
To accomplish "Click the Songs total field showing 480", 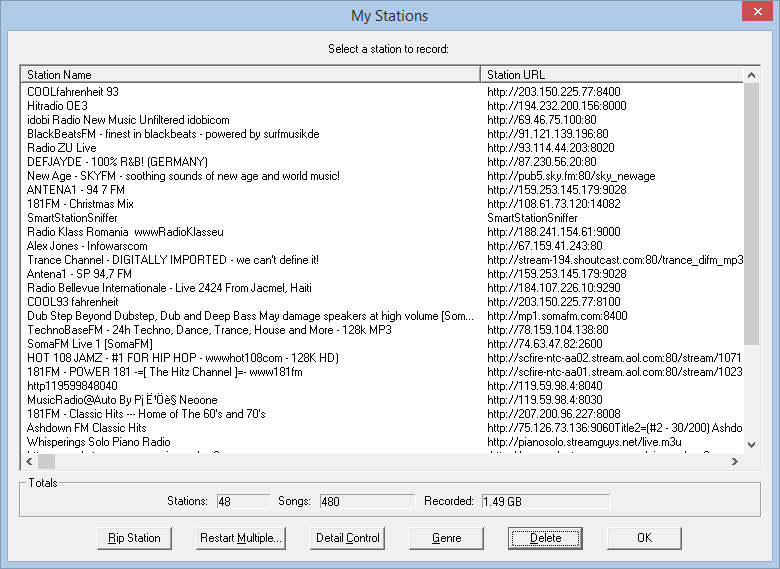I will click(x=367, y=501).
